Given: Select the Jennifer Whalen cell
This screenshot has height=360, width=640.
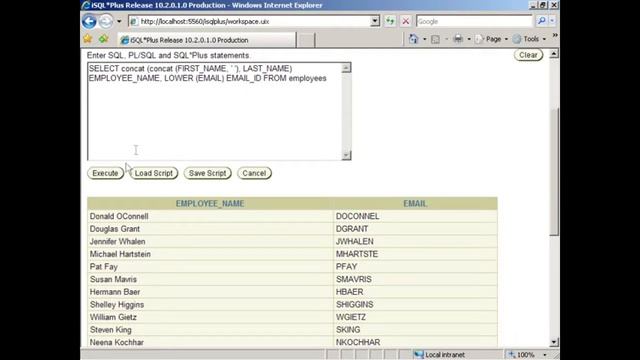Looking at the screenshot, I should coord(210,242).
